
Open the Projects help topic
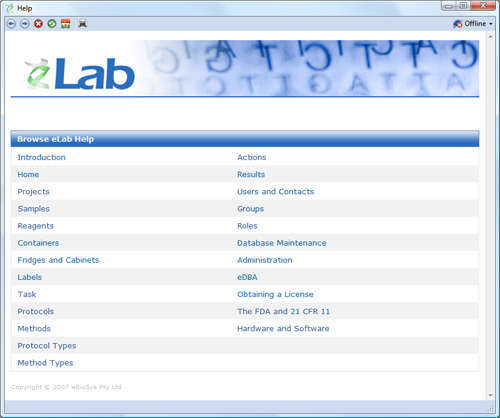click(x=33, y=192)
